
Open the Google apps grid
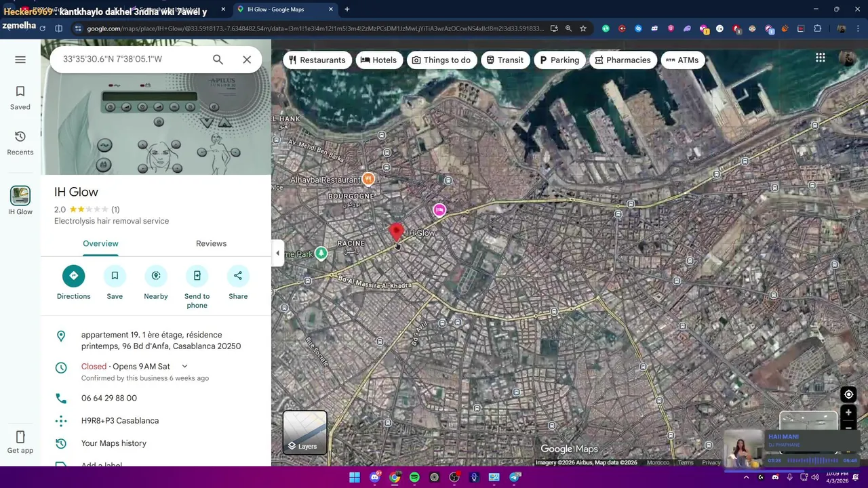[x=821, y=58]
